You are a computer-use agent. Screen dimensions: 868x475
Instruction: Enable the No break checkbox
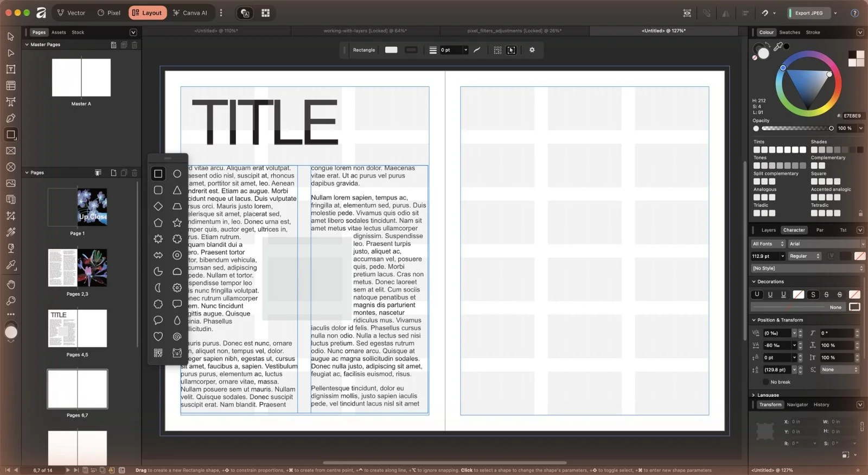click(x=765, y=382)
